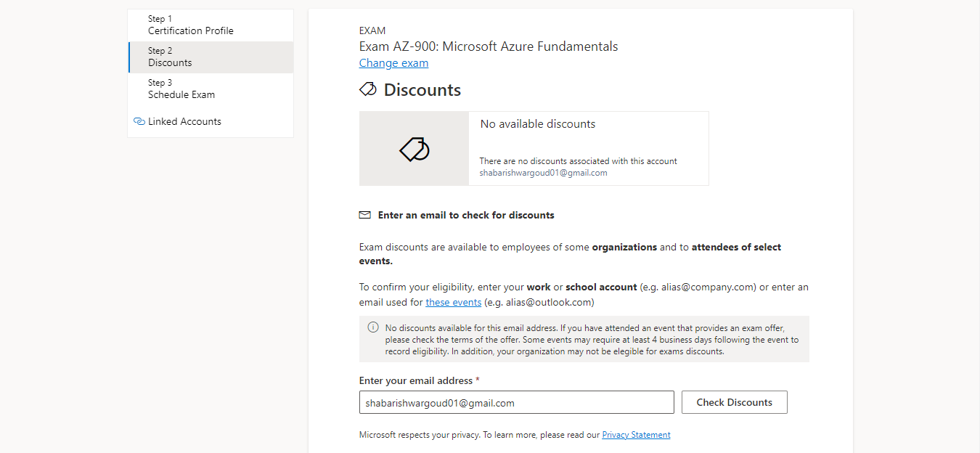Screen dimensions: 980x453
Task: Click the Check Discounts button
Action: [735, 403]
